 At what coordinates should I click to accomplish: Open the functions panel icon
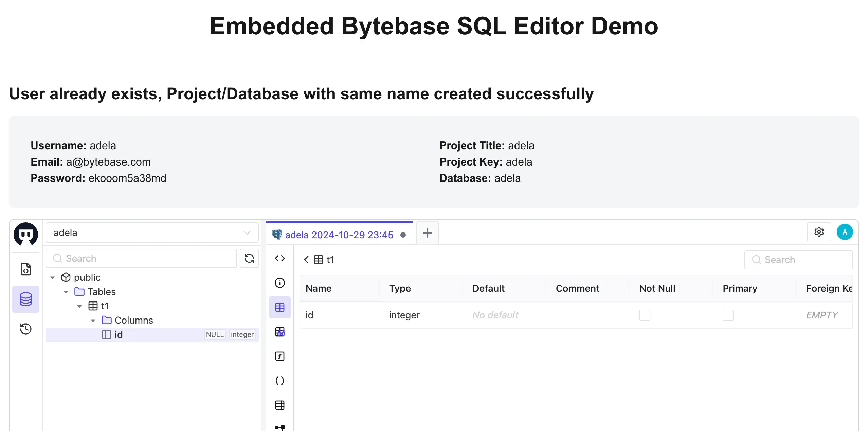pyautogui.click(x=279, y=356)
